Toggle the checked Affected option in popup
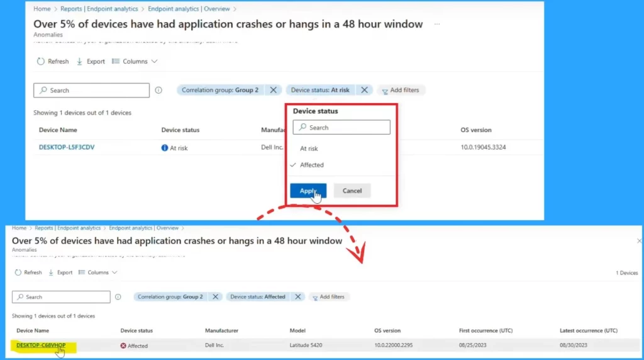 pyautogui.click(x=312, y=165)
